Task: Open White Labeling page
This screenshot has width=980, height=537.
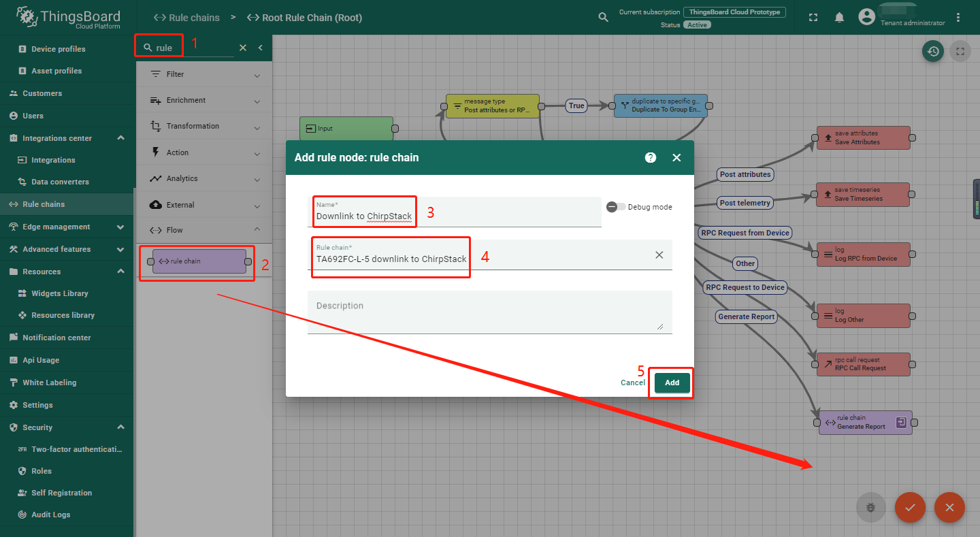Action: coord(67,383)
